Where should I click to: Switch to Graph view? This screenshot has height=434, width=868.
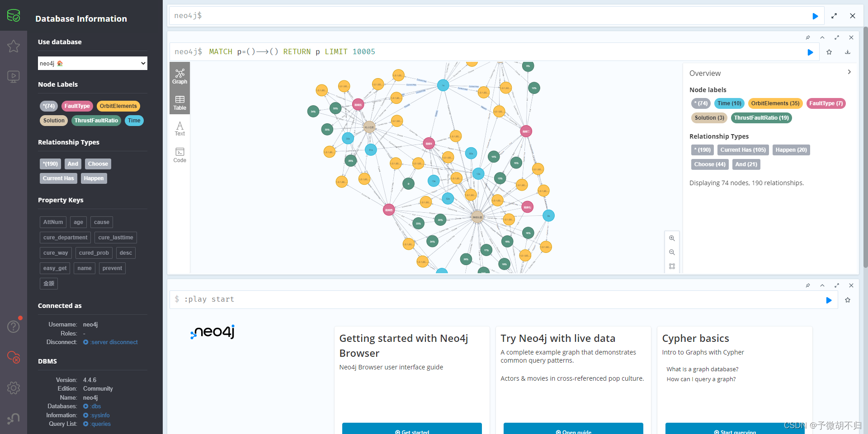(179, 76)
